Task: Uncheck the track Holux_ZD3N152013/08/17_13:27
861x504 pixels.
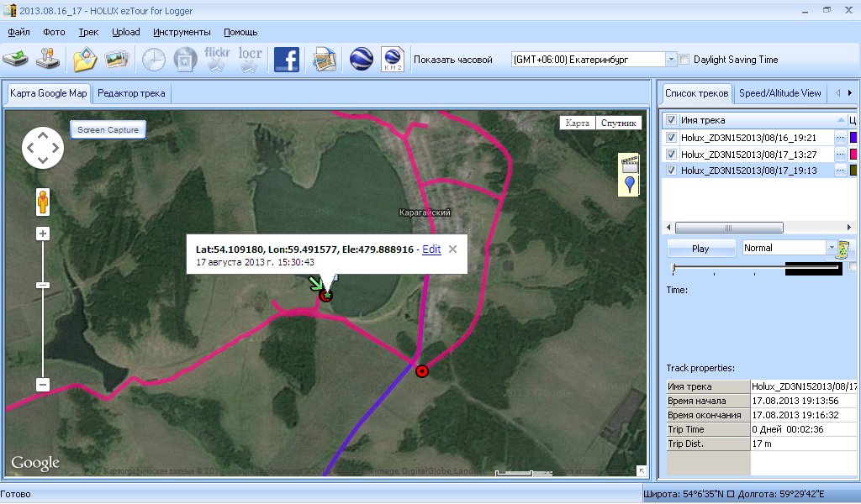Action: pos(671,154)
